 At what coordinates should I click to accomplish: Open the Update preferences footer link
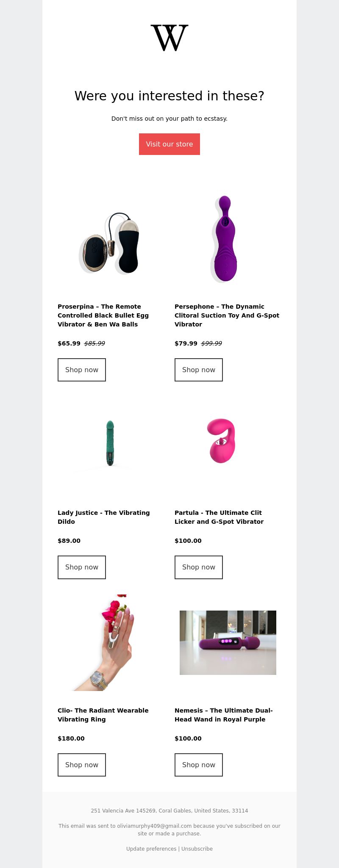tap(151, 849)
